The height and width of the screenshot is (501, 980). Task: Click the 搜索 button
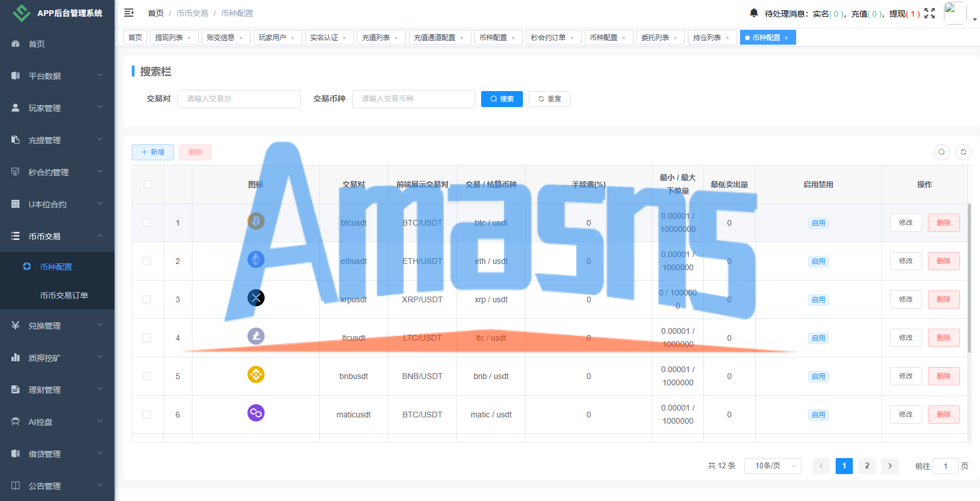point(502,99)
